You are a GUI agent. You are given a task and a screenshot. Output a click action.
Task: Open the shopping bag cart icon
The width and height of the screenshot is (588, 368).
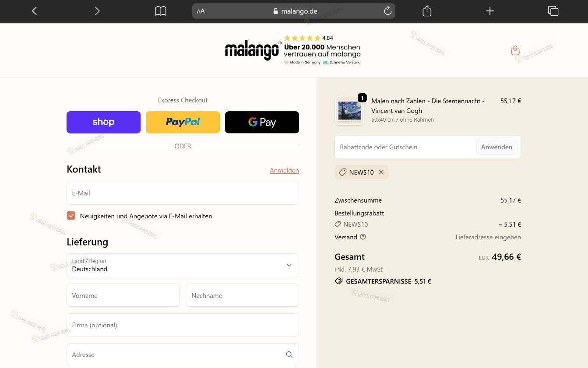(x=515, y=50)
